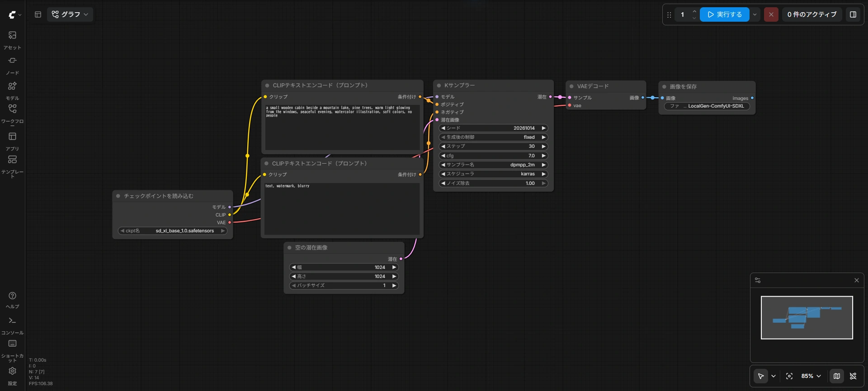Click the 0 件のアクティブ queue button
Image resolution: width=868 pixels, height=391 pixels.
[812, 14]
